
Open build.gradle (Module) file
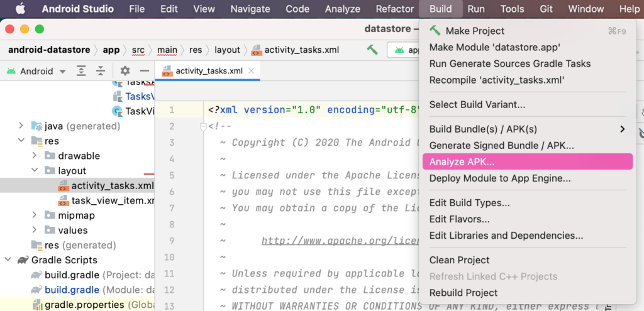click(93, 290)
